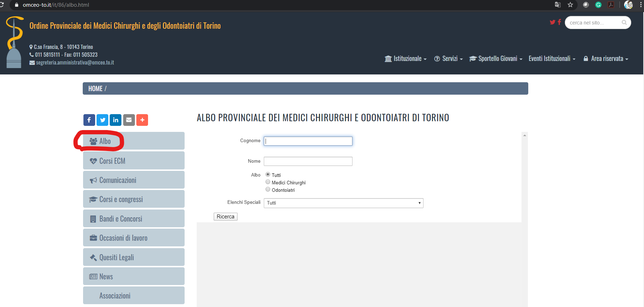Expand the Istituzionale menu
The height and width of the screenshot is (307, 644).
(x=405, y=59)
